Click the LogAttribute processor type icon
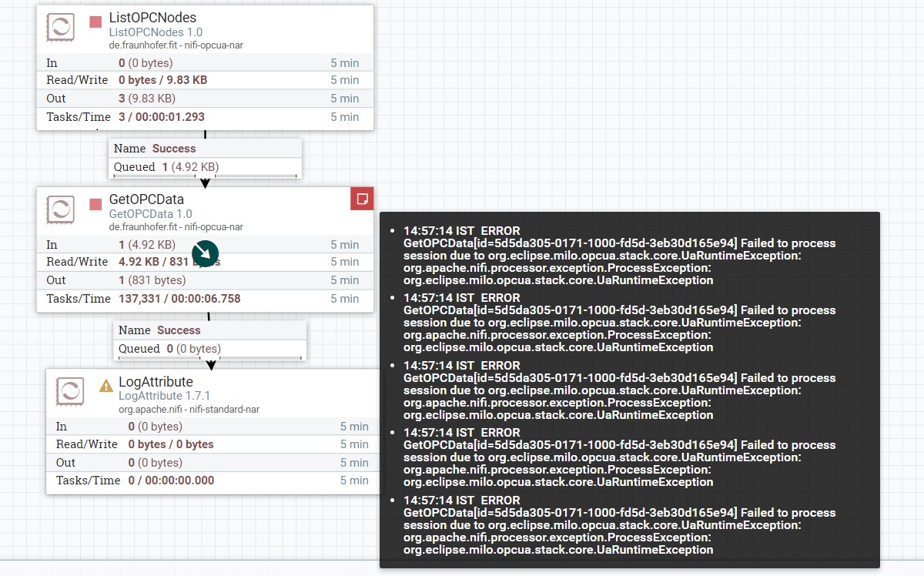Viewport: 924px width, 576px height. [x=72, y=390]
